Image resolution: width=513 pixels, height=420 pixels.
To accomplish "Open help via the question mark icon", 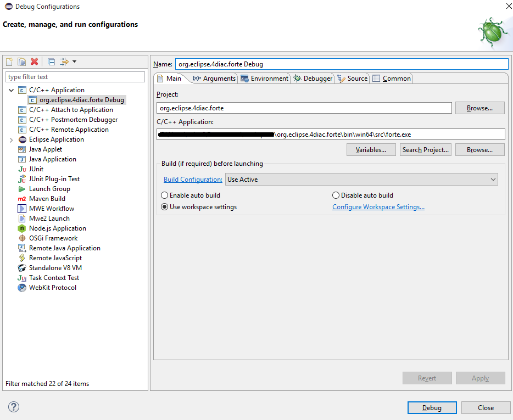I will tap(13, 407).
